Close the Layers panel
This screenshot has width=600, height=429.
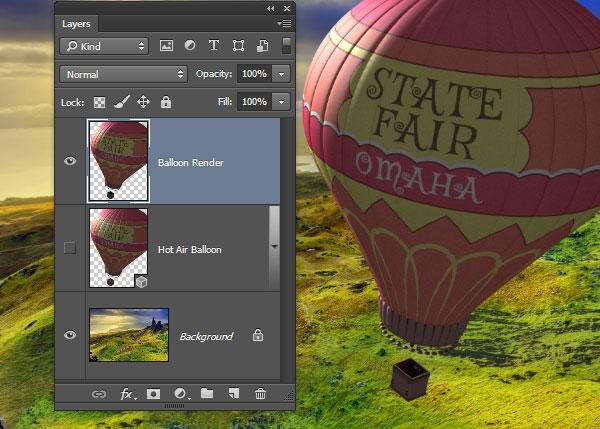click(287, 8)
